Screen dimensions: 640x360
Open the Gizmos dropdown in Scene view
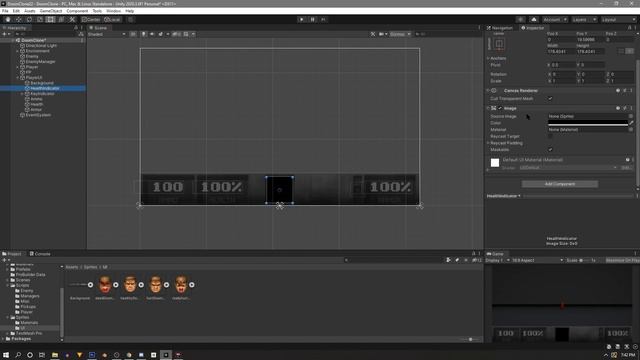[400, 34]
